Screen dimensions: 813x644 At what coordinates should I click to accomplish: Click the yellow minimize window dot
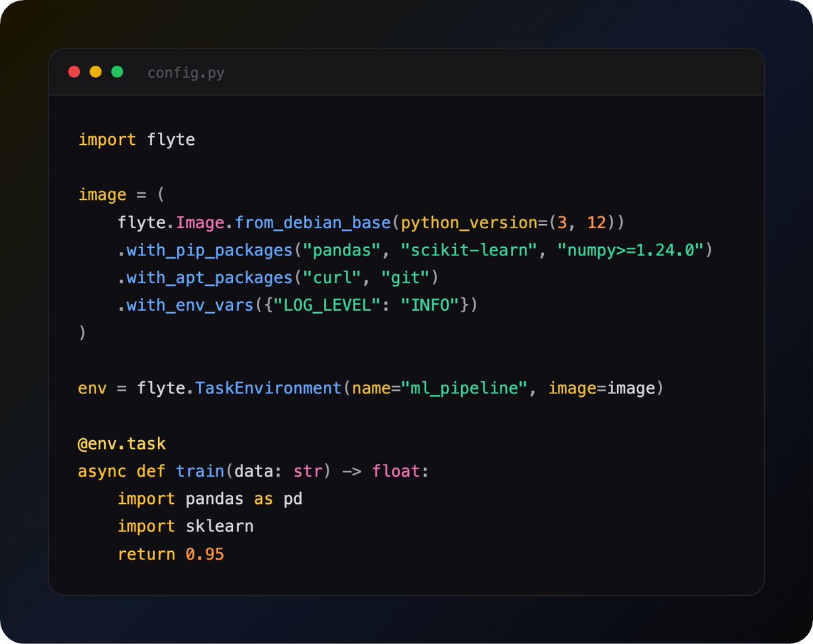point(96,72)
